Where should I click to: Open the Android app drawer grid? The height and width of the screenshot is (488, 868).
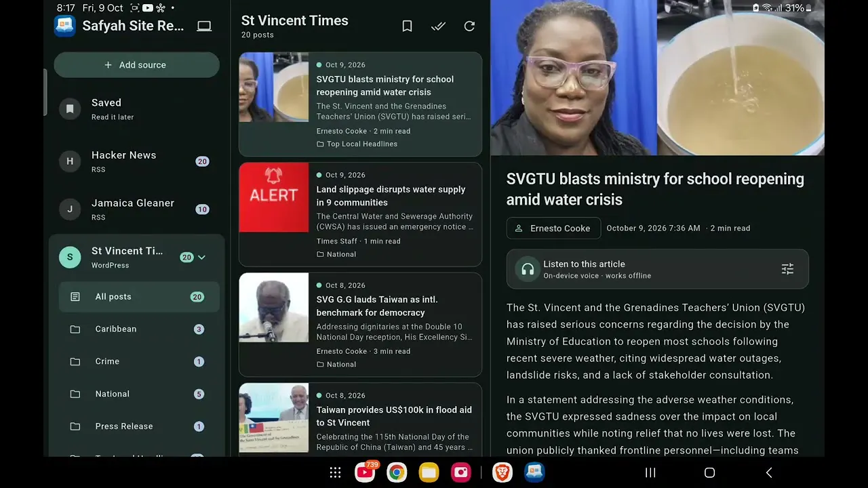[x=335, y=472]
